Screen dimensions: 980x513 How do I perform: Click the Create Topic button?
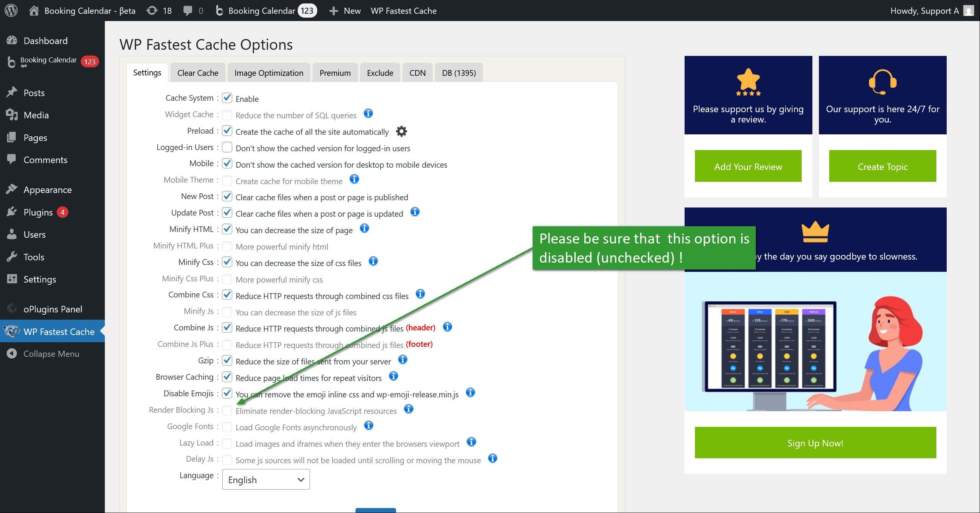click(x=882, y=166)
